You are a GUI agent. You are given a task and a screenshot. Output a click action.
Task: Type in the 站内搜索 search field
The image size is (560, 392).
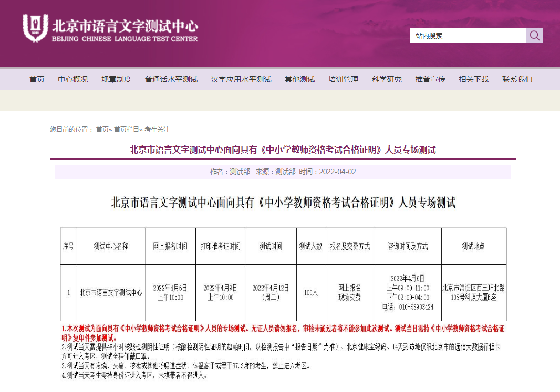coord(468,36)
